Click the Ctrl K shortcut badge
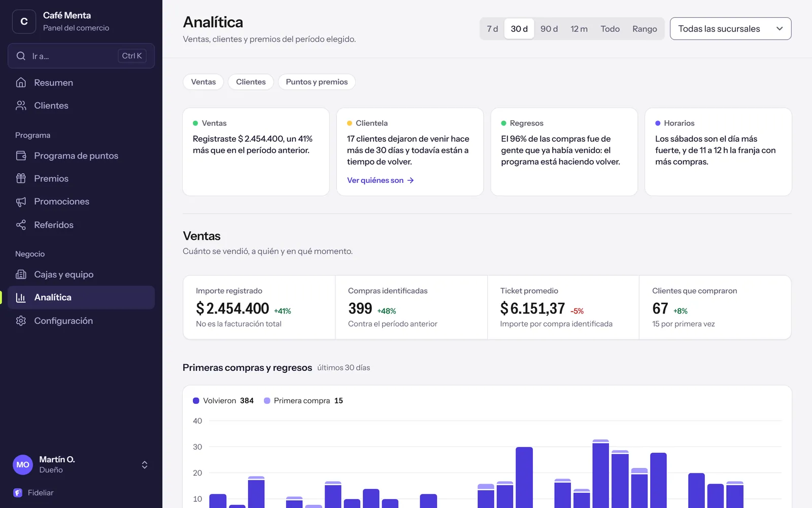This screenshot has height=508, width=812. [x=132, y=56]
